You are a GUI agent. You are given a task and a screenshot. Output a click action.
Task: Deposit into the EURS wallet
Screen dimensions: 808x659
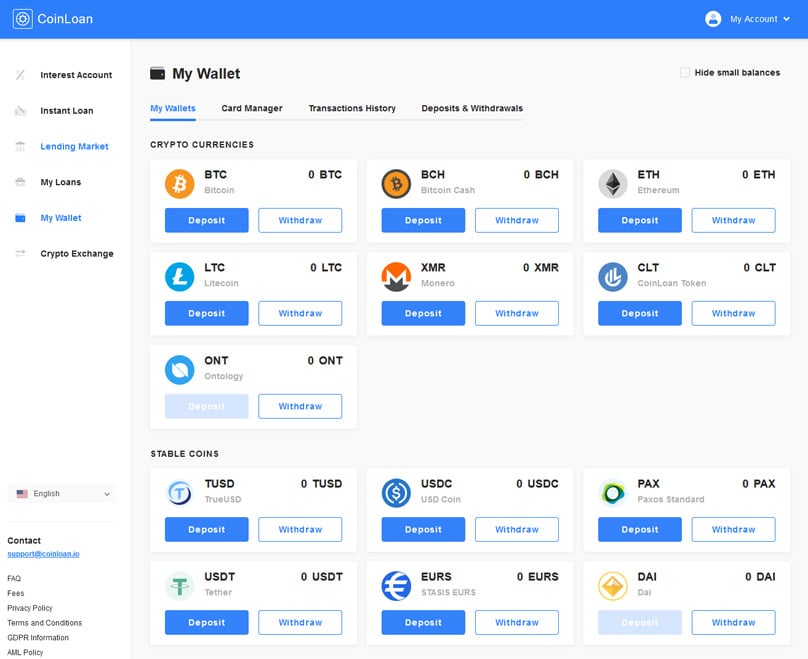[423, 622]
